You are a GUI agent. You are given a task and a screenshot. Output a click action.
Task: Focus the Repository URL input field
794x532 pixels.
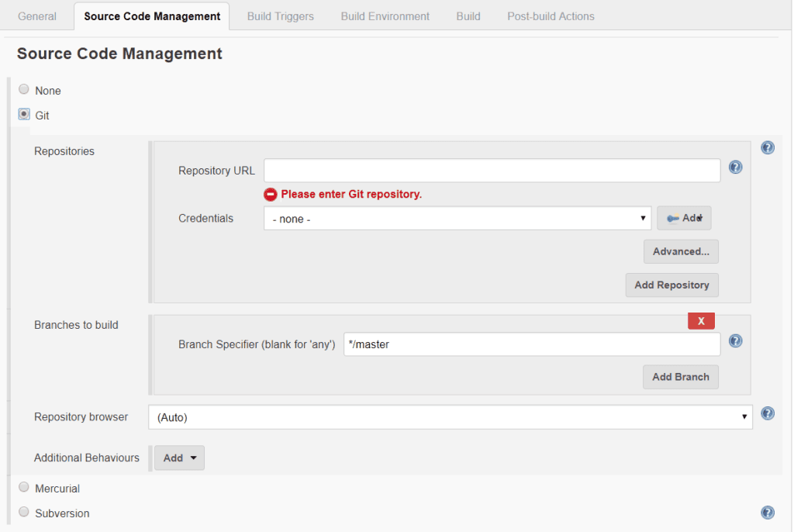(492, 171)
